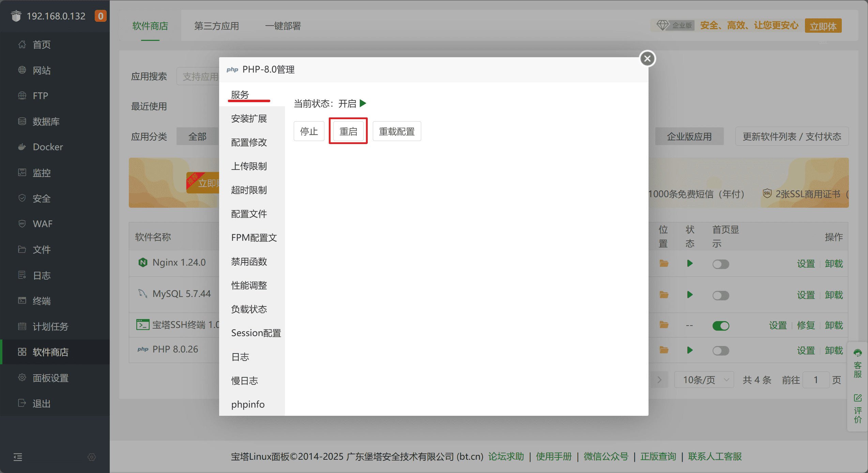
Task: Collapse sidebar using bottom-left menu icon
Action: coord(18,457)
